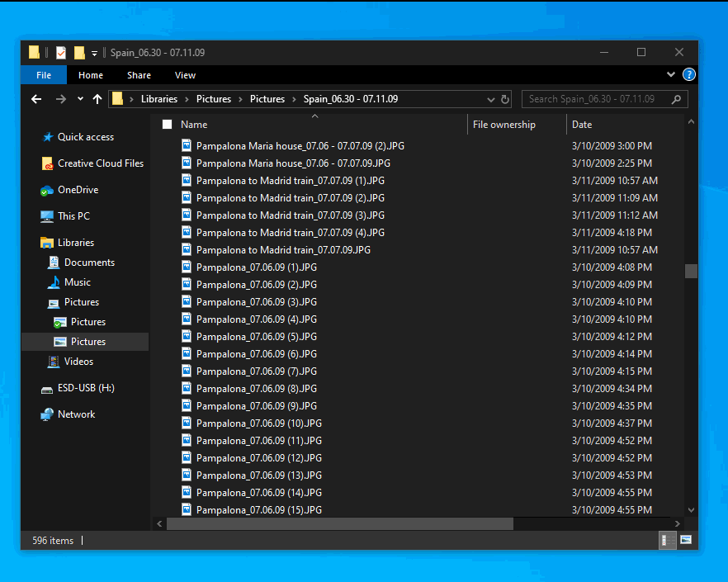
Task: Jump to Libraries via the breadcrumb link
Action: (x=159, y=98)
